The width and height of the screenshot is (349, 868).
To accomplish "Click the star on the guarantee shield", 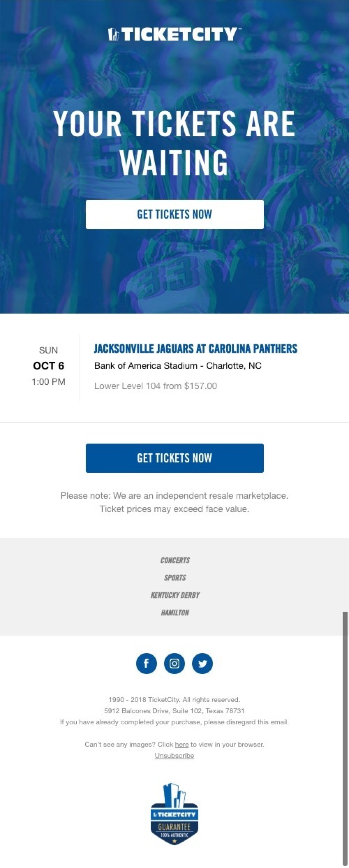I will click(174, 841).
